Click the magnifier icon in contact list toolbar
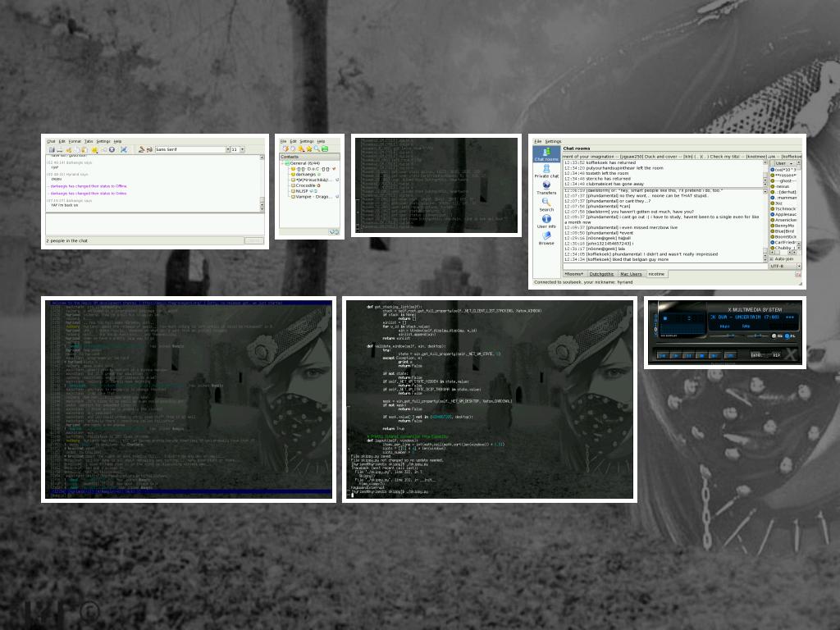Image resolution: width=840 pixels, height=630 pixels. click(x=317, y=149)
